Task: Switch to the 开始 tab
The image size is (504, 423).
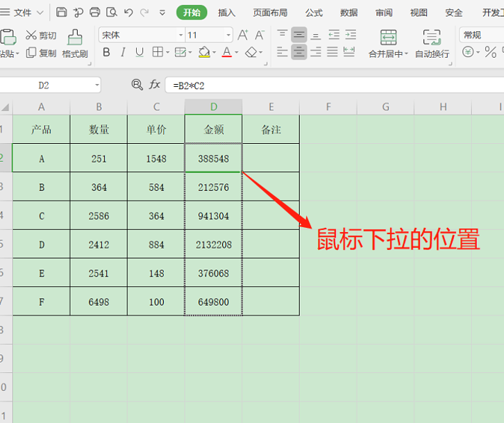Action: click(x=192, y=13)
